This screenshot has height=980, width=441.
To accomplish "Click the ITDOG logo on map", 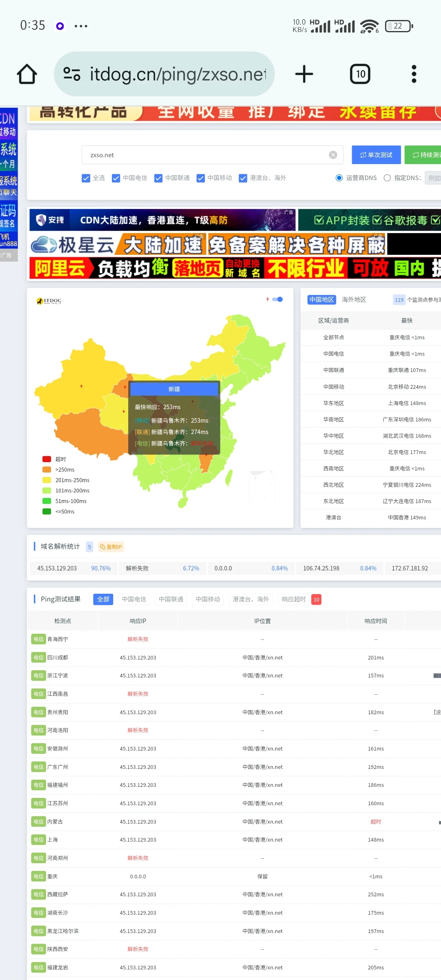I will point(49,301).
